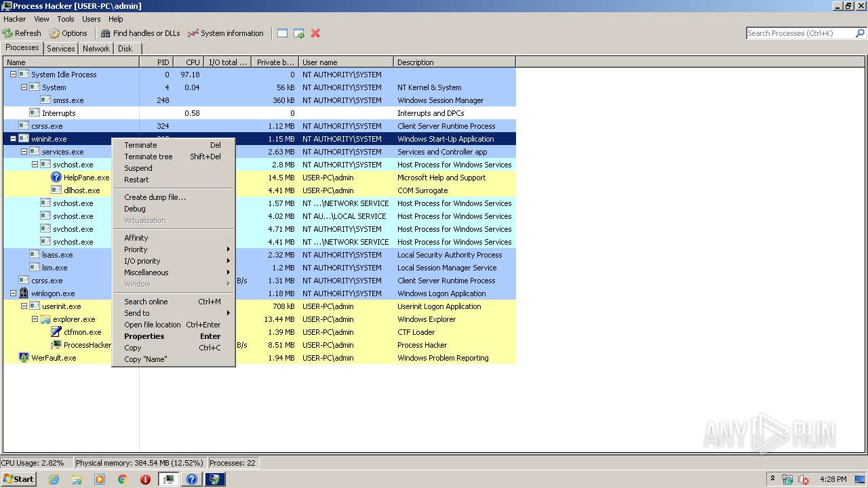This screenshot has width=868, height=488.
Task: Click the lsass.exe process icon
Action: click(x=35, y=255)
